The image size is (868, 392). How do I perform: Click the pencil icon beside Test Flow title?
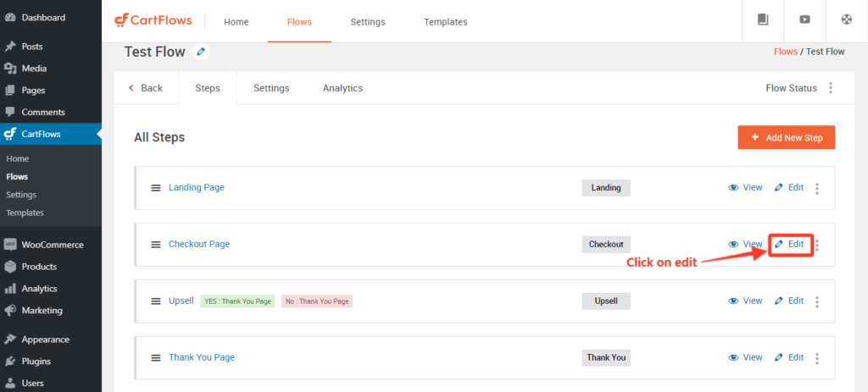[201, 52]
